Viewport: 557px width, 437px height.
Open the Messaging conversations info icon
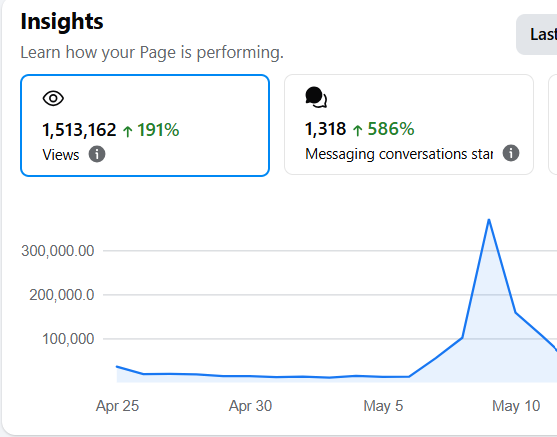tap(511, 153)
